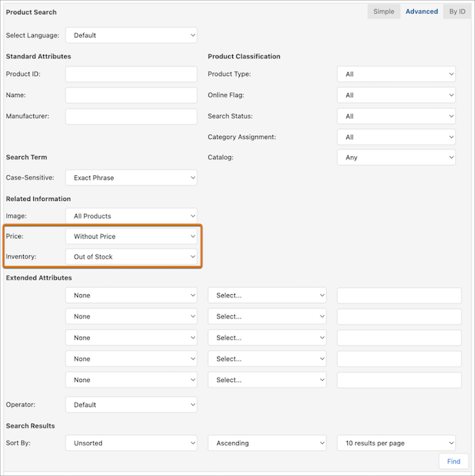Open the By ID search tab
Screen dimensions: 475x476
(x=457, y=11)
